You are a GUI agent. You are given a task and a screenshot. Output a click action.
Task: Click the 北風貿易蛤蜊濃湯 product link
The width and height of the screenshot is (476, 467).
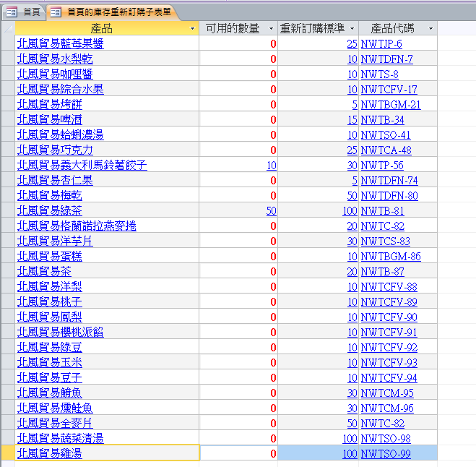point(61,135)
